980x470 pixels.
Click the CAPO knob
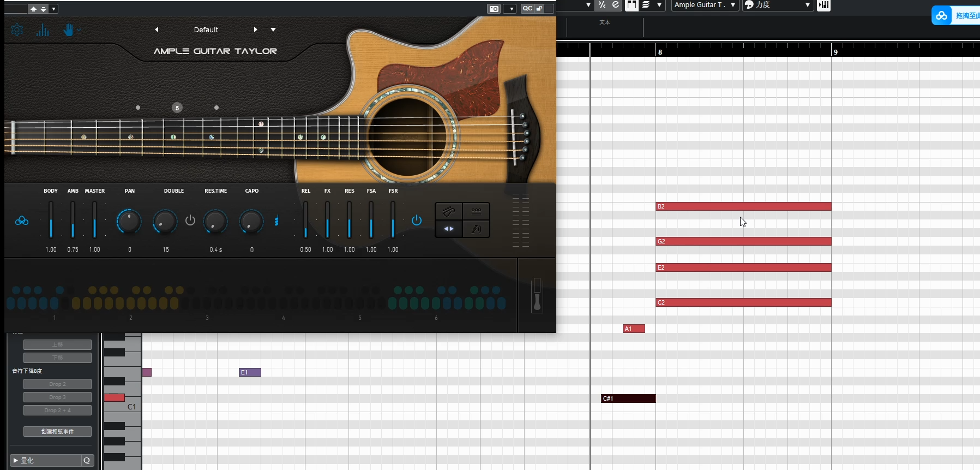point(251,221)
